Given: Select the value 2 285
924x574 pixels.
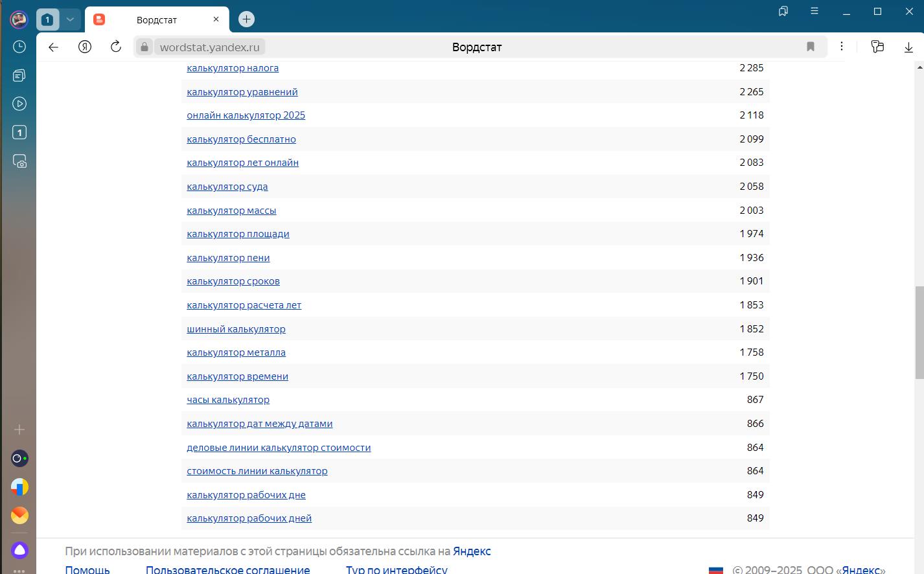Looking at the screenshot, I should tap(752, 68).
